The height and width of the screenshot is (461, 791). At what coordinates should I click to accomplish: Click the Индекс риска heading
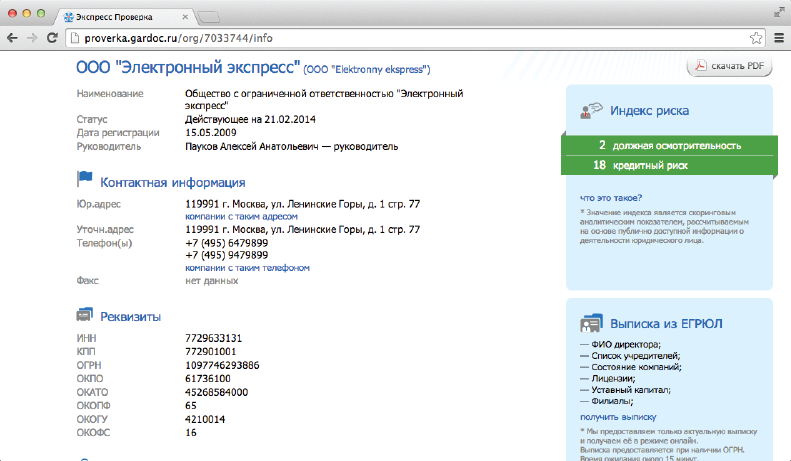point(649,111)
